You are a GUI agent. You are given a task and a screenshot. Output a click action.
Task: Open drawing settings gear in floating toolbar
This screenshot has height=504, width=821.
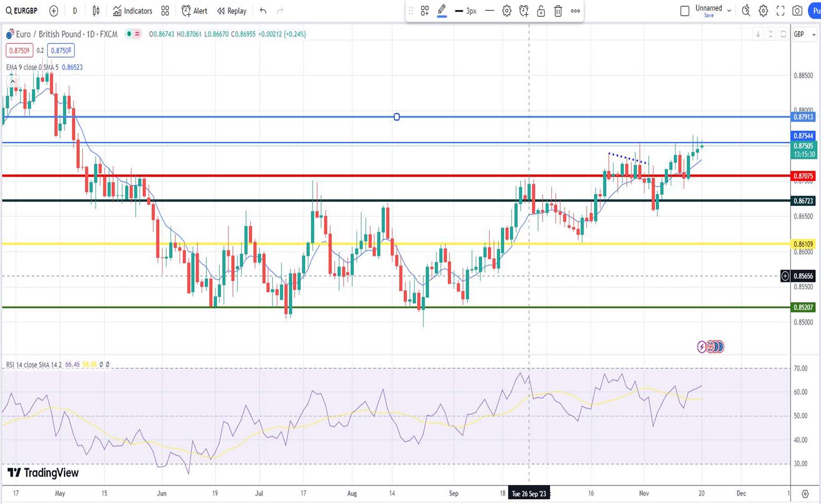[507, 11]
